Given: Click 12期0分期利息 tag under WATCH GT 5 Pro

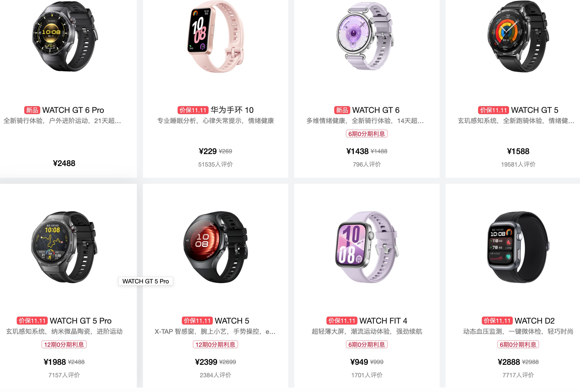Looking at the screenshot, I should click(64, 345).
